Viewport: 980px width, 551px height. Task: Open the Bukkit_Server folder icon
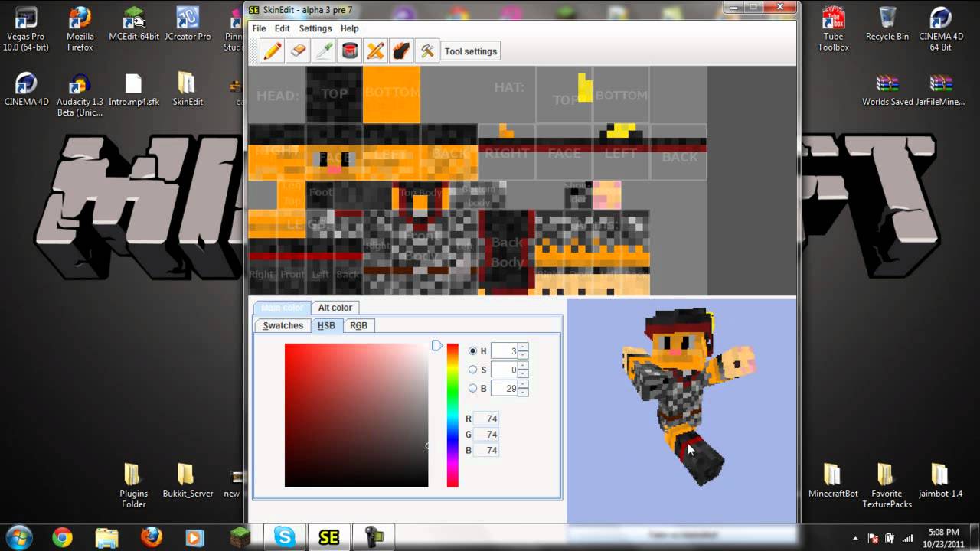coord(188,481)
